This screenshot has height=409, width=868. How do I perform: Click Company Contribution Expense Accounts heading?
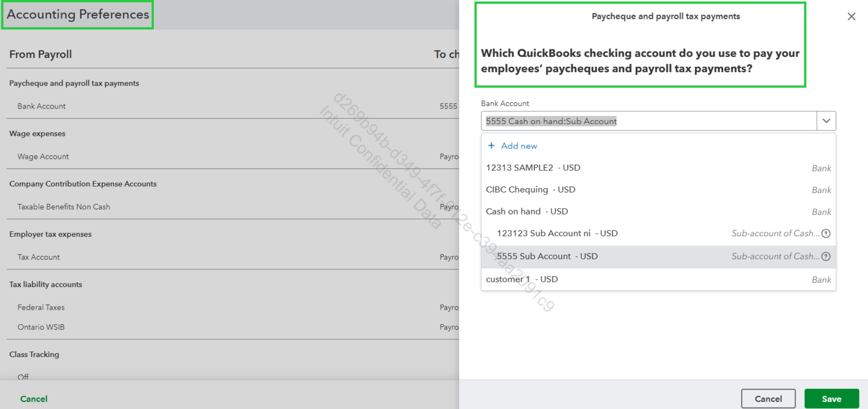(x=83, y=184)
